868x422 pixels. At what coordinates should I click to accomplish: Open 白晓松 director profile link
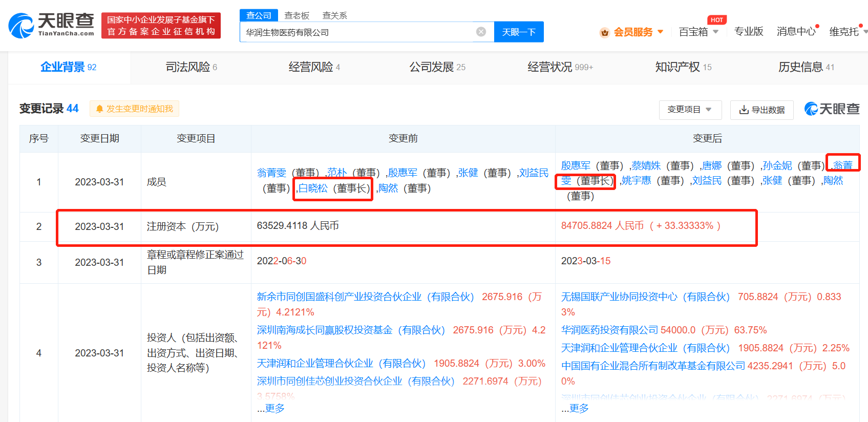pyautogui.click(x=313, y=188)
